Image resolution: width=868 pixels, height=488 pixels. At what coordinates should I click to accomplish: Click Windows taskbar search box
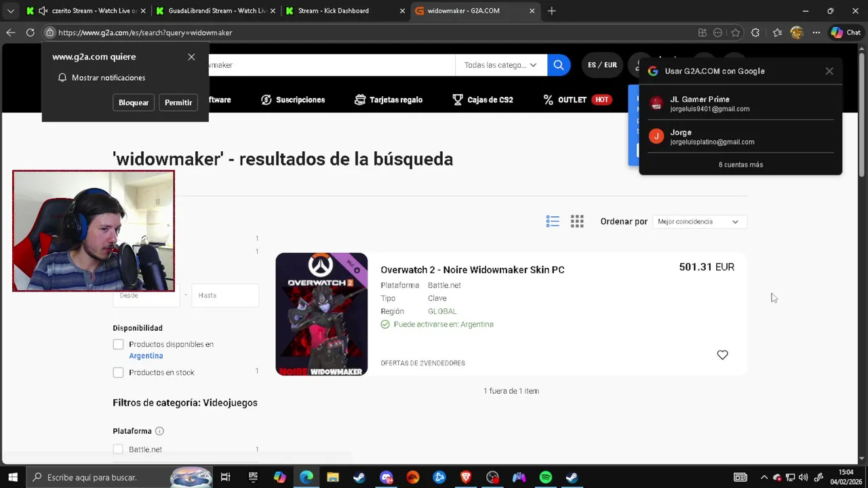coord(119,477)
